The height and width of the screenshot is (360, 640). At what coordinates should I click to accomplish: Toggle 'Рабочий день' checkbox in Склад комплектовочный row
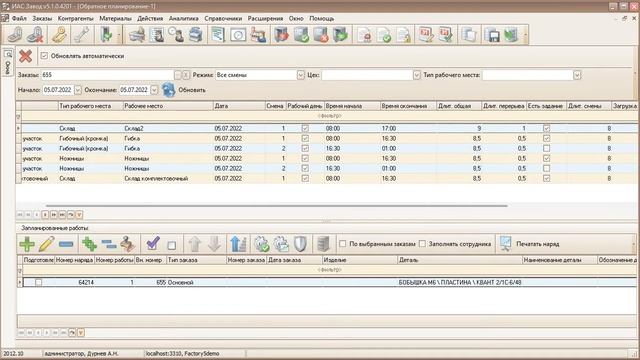pos(305,178)
